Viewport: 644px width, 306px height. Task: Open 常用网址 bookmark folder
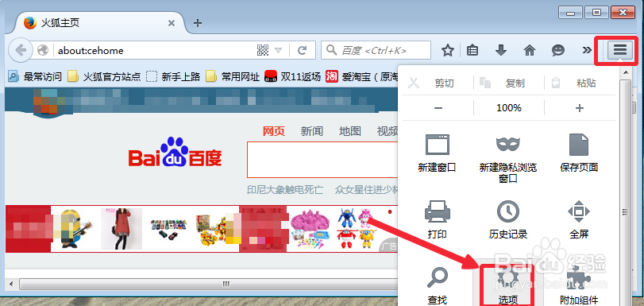[233, 76]
